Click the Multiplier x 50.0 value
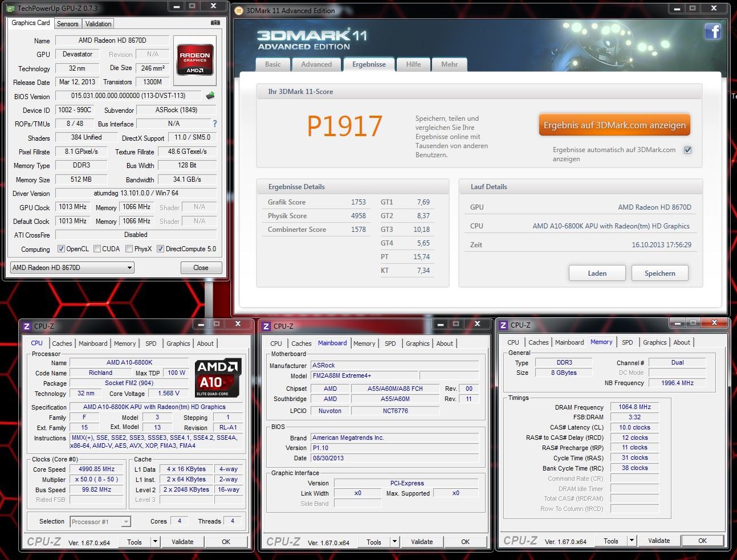The width and height of the screenshot is (737, 560). click(96, 480)
